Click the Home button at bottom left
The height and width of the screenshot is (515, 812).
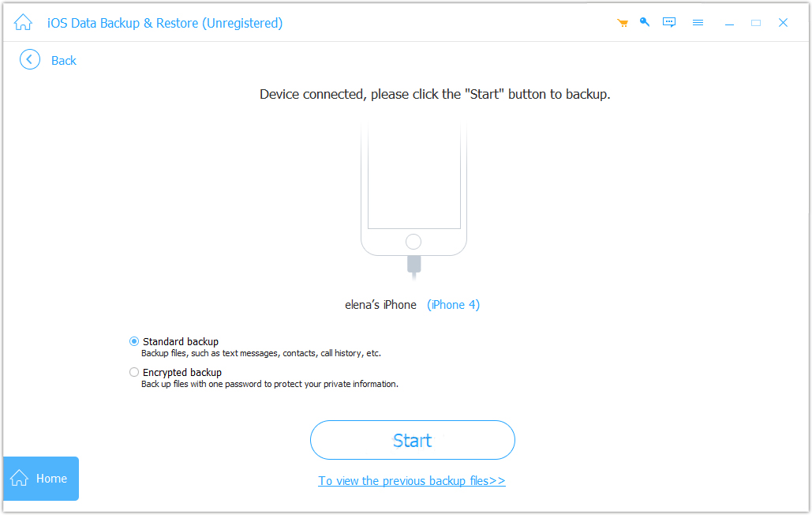[41, 479]
